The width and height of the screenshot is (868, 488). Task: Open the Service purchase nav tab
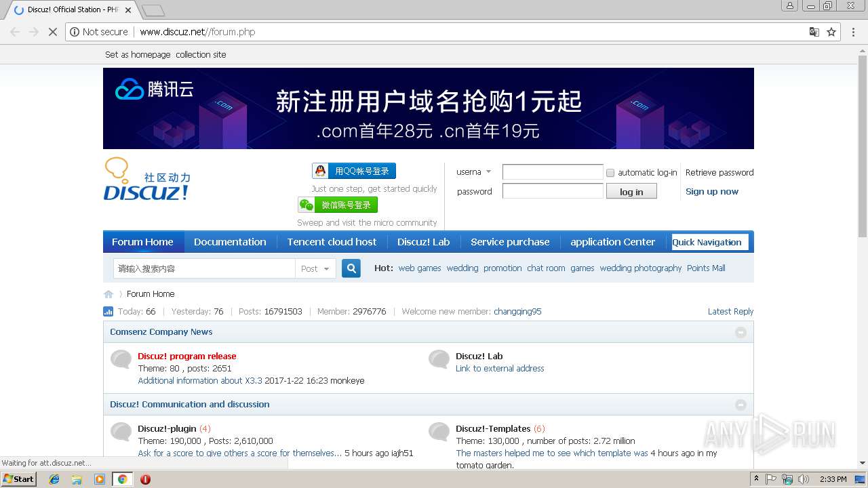click(x=510, y=242)
